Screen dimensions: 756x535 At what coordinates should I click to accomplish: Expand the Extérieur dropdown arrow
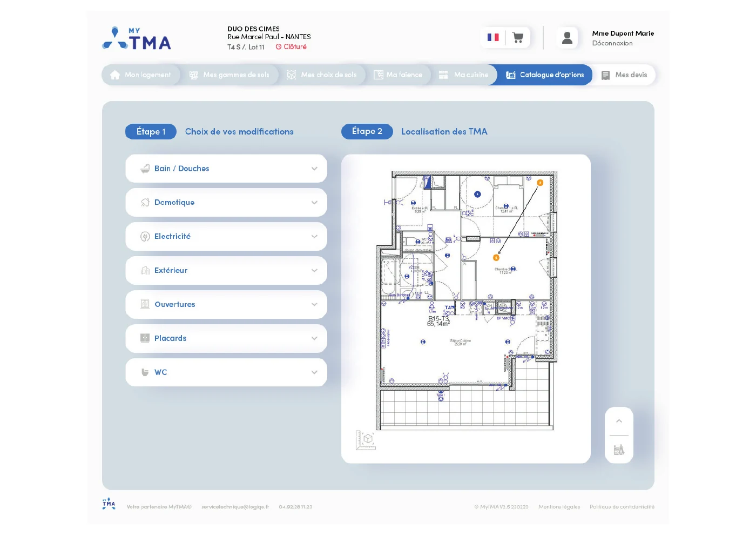[x=314, y=271]
